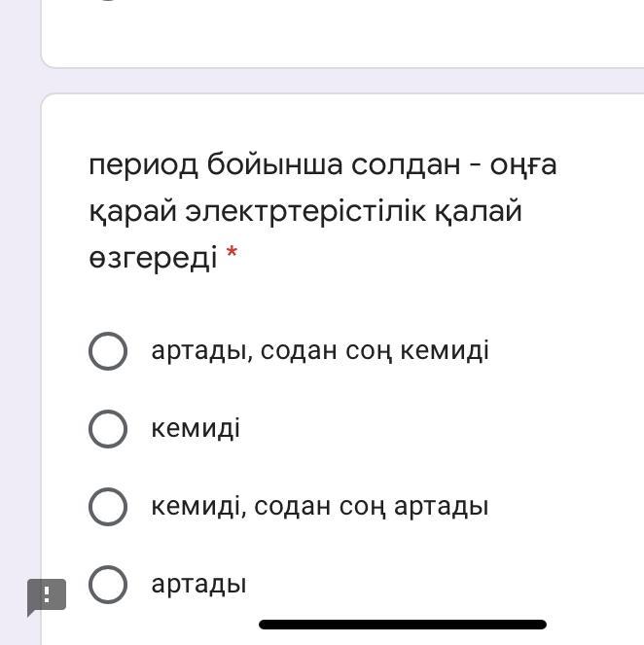Viewport: 644px width, 645px height.
Task: Select radio button for 'кемиді, содан соң артады'
Action: [108, 507]
